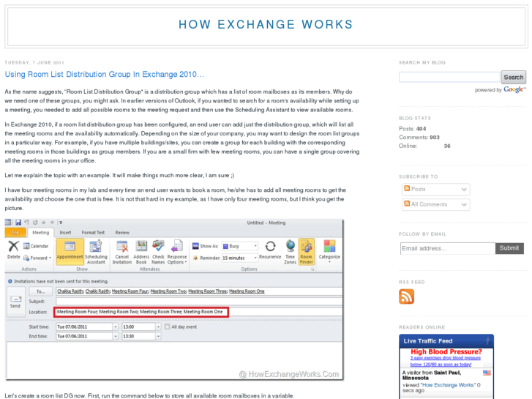Switch to the Format Text tab
Viewport: 532px width, 399px height.
[x=93, y=233]
